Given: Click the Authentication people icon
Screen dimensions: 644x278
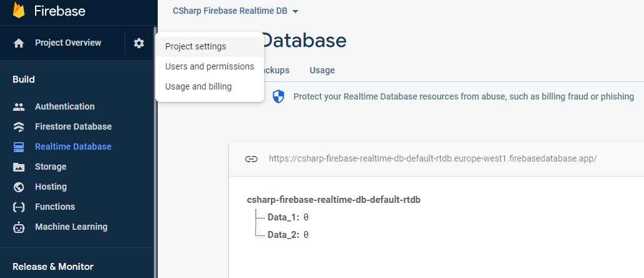Looking at the screenshot, I should 19,107.
